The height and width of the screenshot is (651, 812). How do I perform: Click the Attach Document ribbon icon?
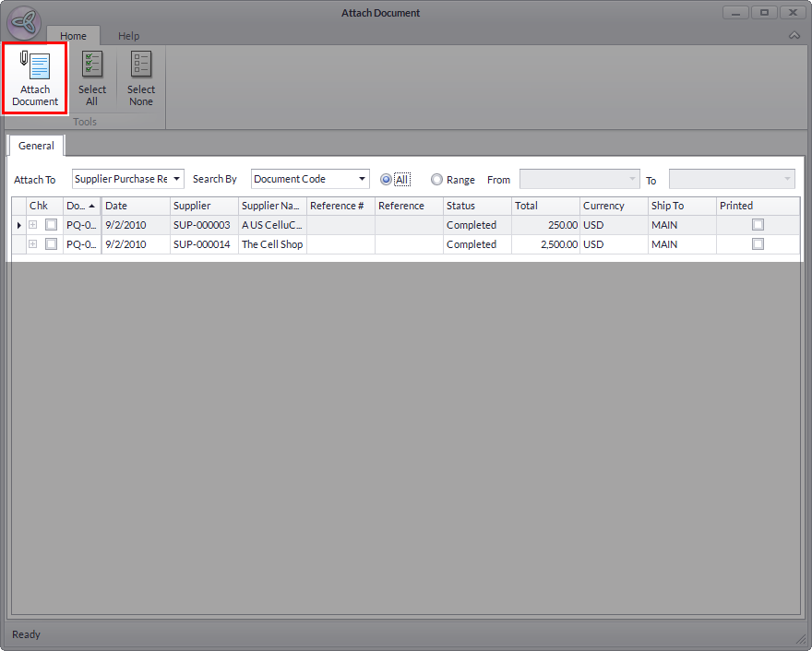coord(35,77)
